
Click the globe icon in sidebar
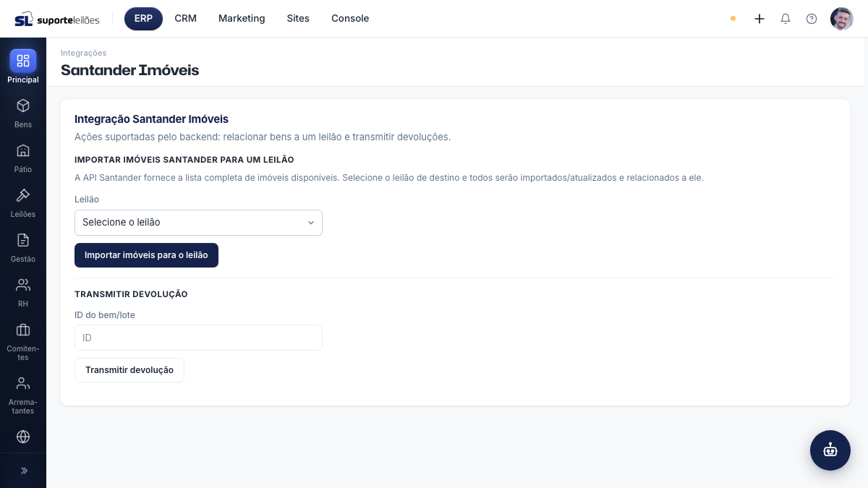(x=23, y=437)
